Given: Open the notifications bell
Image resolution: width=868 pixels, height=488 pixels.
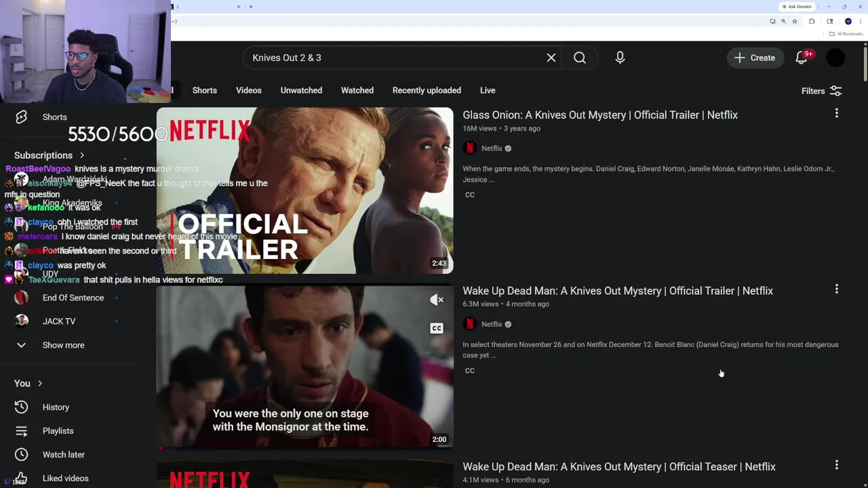Looking at the screenshot, I should [x=802, y=58].
